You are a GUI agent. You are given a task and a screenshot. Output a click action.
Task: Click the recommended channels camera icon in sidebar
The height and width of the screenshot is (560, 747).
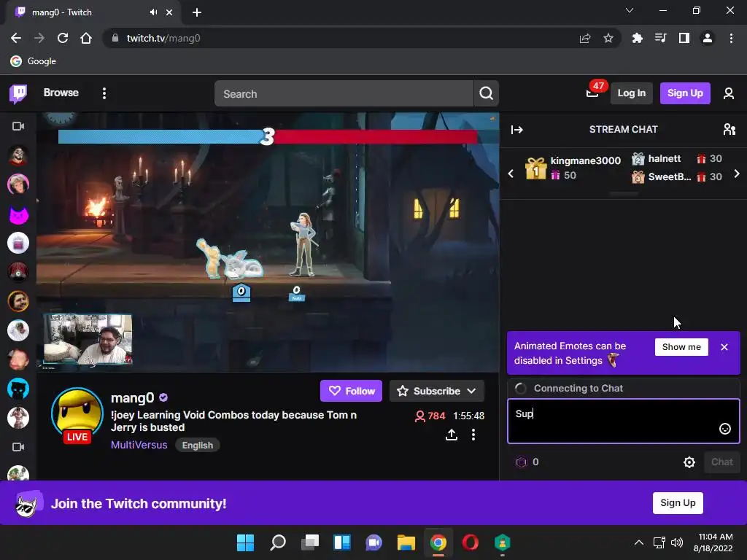point(18,447)
